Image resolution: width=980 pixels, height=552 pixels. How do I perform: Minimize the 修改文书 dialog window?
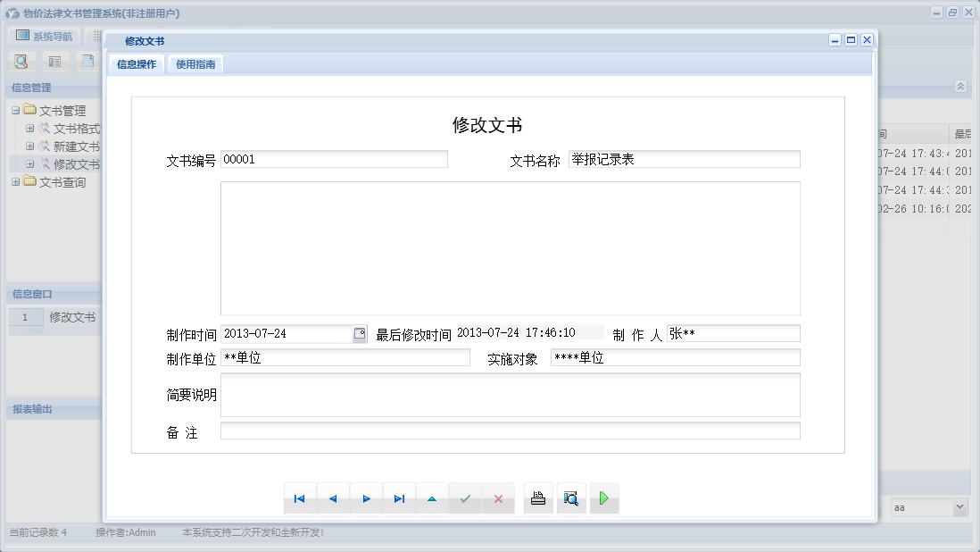click(835, 40)
